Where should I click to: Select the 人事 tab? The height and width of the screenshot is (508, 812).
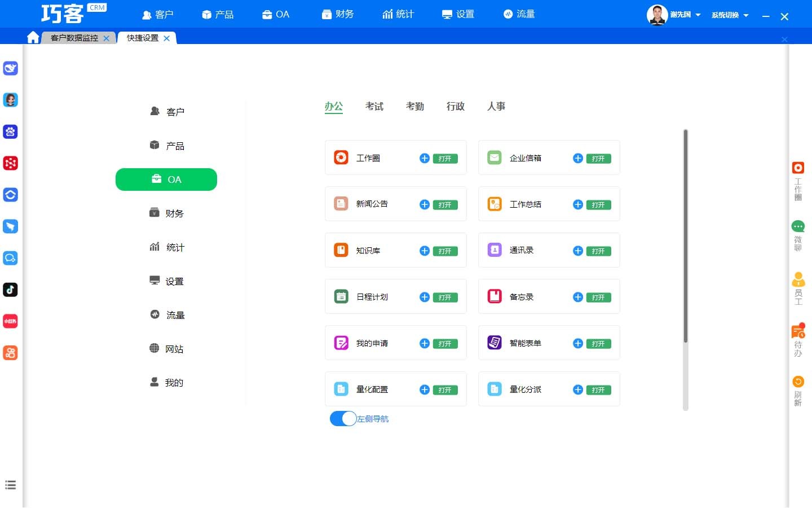(x=496, y=106)
